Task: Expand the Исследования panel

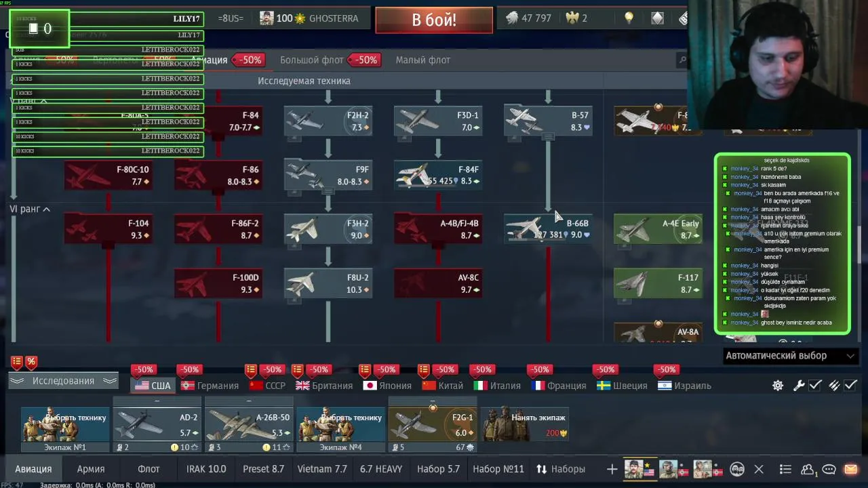Action: pos(63,381)
